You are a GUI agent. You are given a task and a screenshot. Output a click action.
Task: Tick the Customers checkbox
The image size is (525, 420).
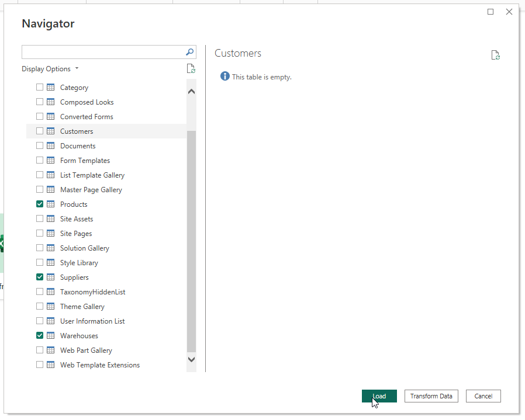pos(40,131)
